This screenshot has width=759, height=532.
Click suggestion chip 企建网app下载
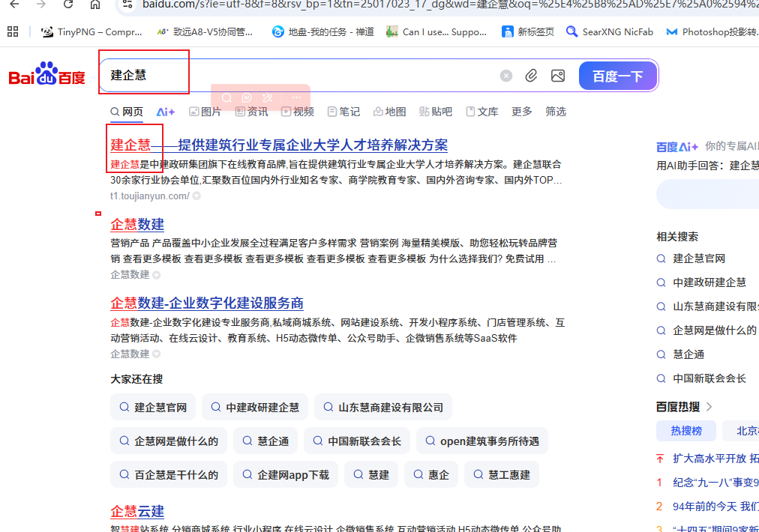tap(286, 475)
